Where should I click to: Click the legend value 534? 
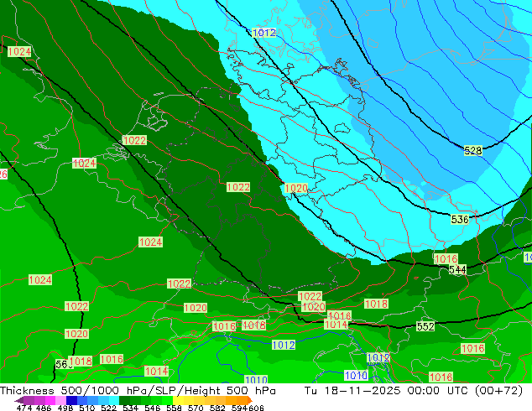click(131, 408)
